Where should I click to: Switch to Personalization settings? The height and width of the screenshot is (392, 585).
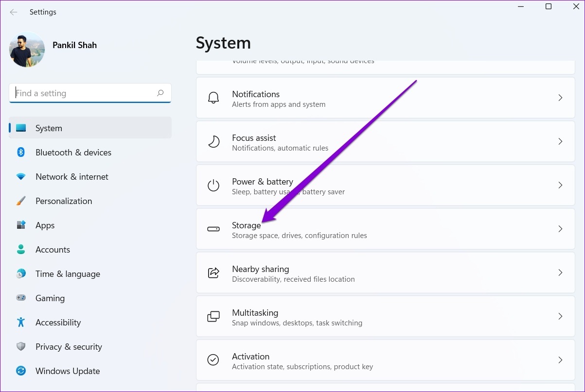[90, 201]
